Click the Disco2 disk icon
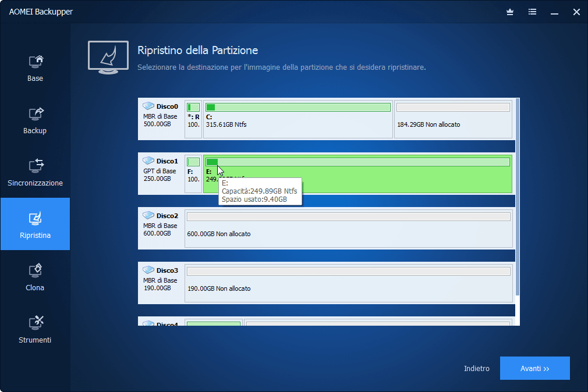The width and height of the screenshot is (588, 392). coord(148,216)
